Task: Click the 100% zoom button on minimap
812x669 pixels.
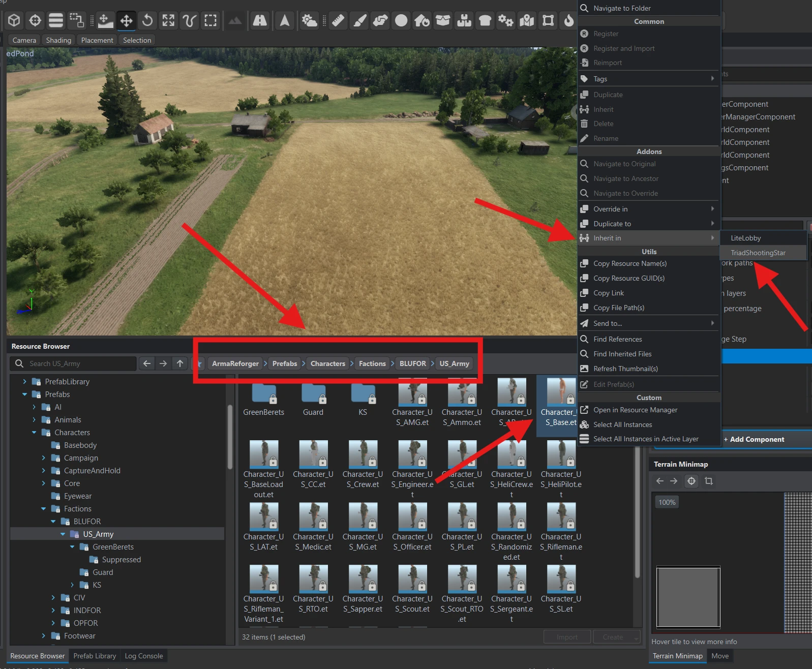Action: point(667,502)
